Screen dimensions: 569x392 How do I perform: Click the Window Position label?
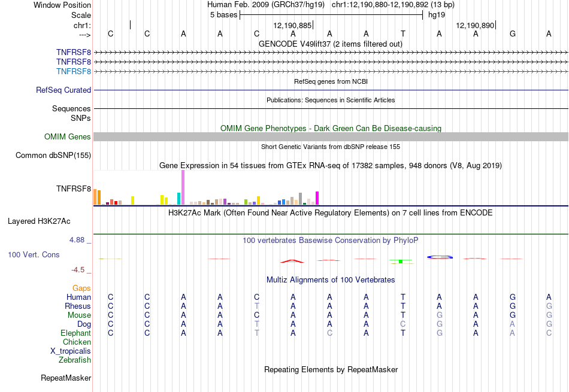(x=62, y=5)
